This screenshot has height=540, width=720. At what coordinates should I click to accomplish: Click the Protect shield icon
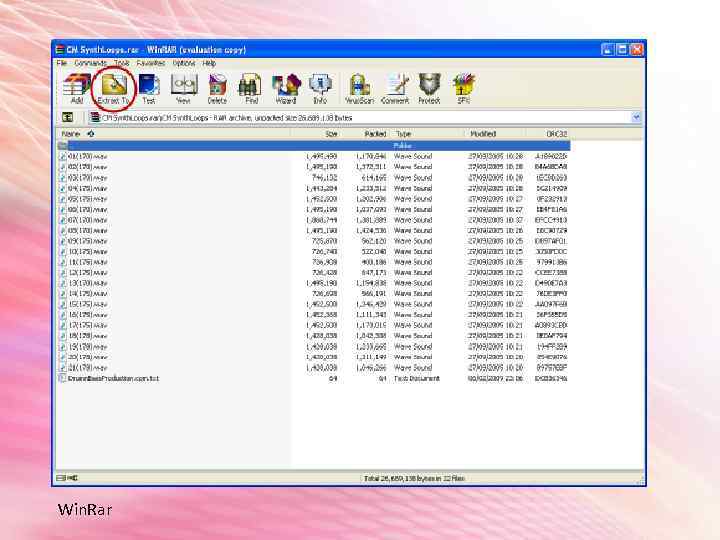click(x=429, y=88)
